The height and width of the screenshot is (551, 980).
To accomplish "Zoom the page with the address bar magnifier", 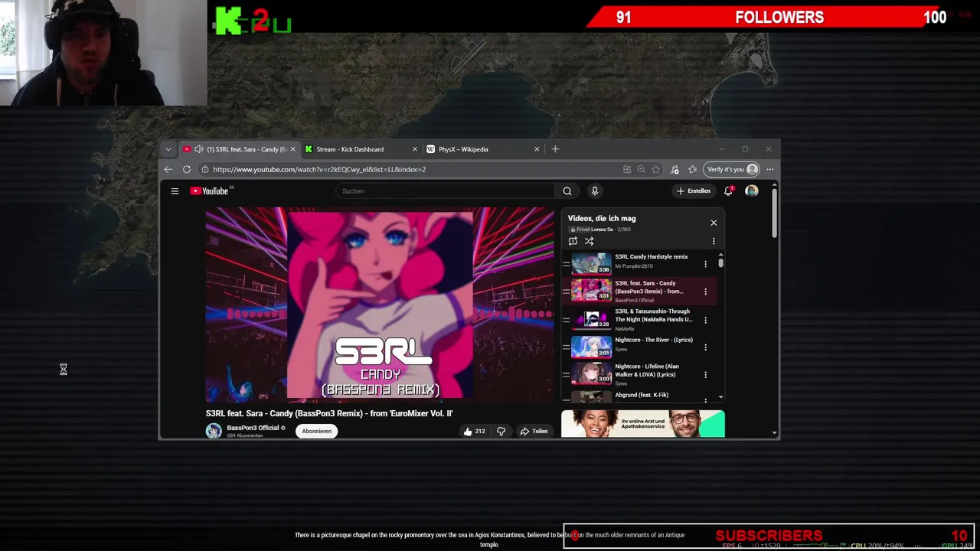I will pyautogui.click(x=642, y=169).
